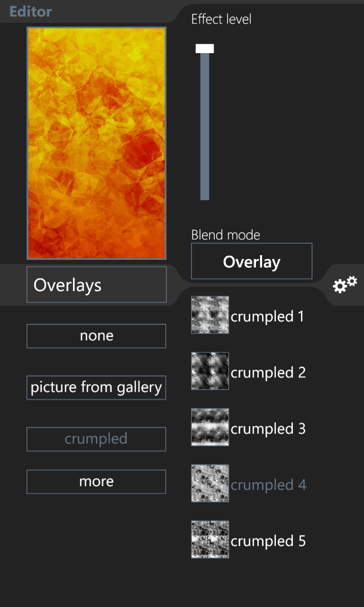Choose the none overlay option

(96, 336)
